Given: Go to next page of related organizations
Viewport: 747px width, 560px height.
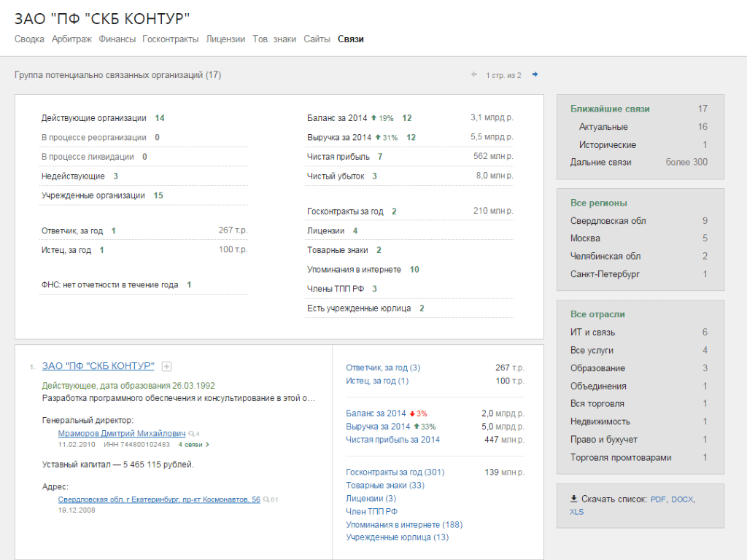Looking at the screenshot, I should [x=535, y=74].
